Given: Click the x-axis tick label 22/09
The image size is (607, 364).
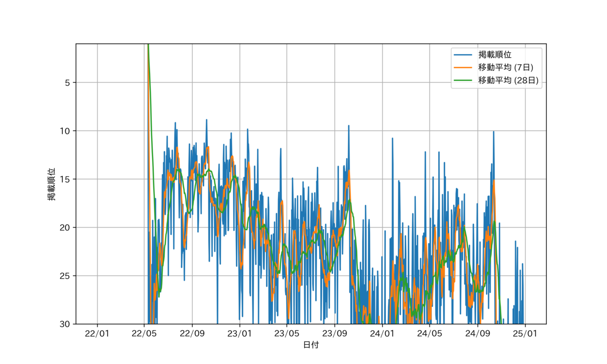Looking at the screenshot, I should (x=193, y=334).
